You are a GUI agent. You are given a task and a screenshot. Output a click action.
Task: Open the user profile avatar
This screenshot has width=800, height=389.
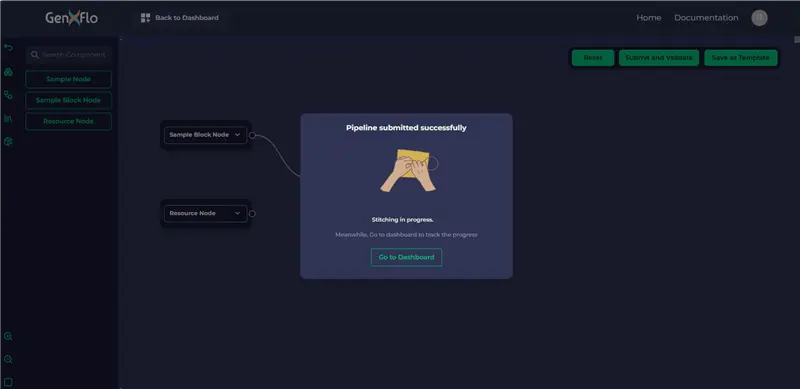pyautogui.click(x=759, y=18)
